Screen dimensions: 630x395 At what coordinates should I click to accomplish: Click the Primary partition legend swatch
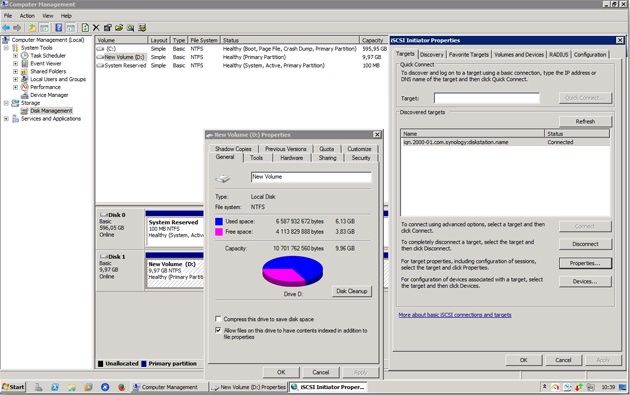click(x=144, y=364)
